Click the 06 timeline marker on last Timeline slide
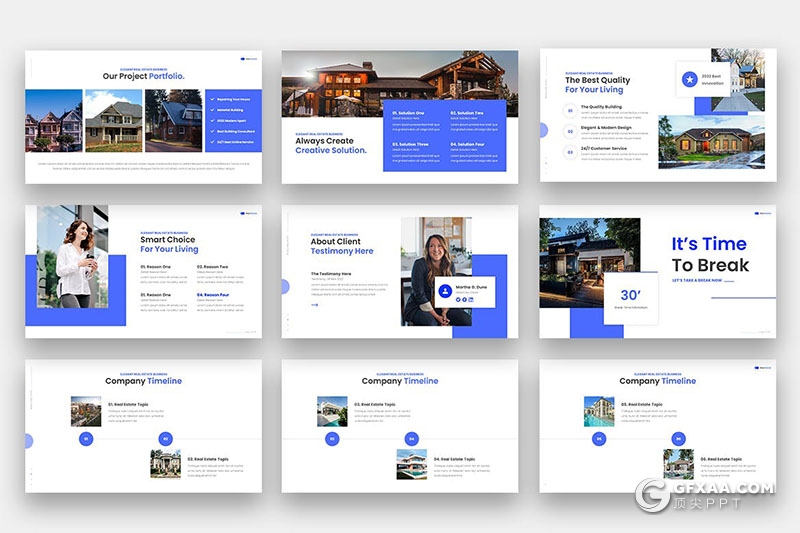Image resolution: width=800 pixels, height=533 pixels. pyautogui.click(x=678, y=438)
